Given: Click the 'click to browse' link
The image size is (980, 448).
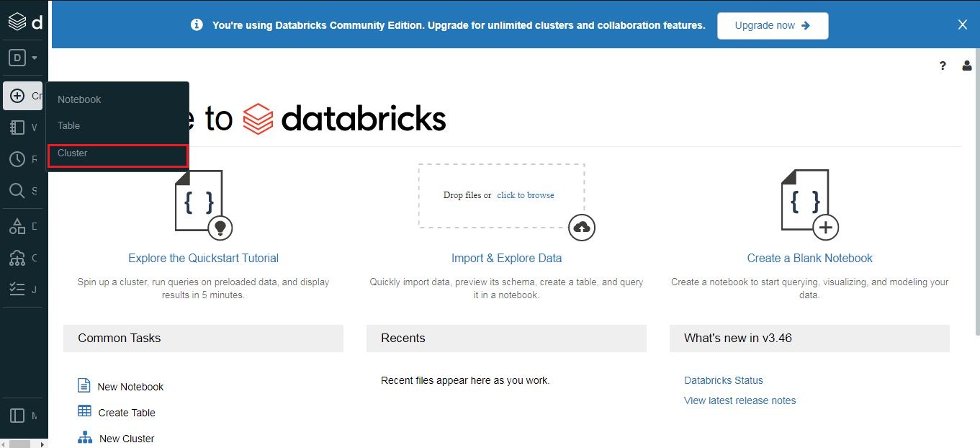Looking at the screenshot, I should pos(526,195).
